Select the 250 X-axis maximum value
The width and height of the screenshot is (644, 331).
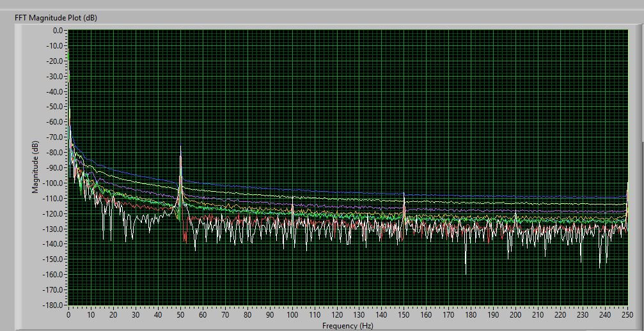click(x=627, y=314)
